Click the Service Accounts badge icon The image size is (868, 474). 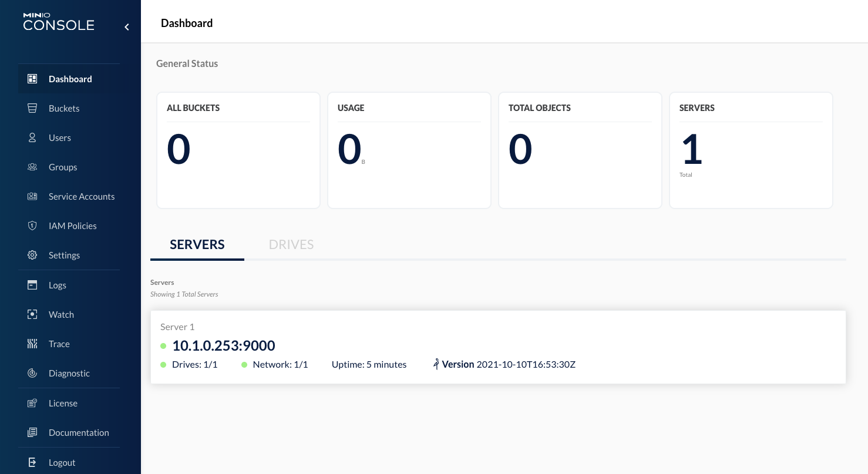(x=32, y=196)
